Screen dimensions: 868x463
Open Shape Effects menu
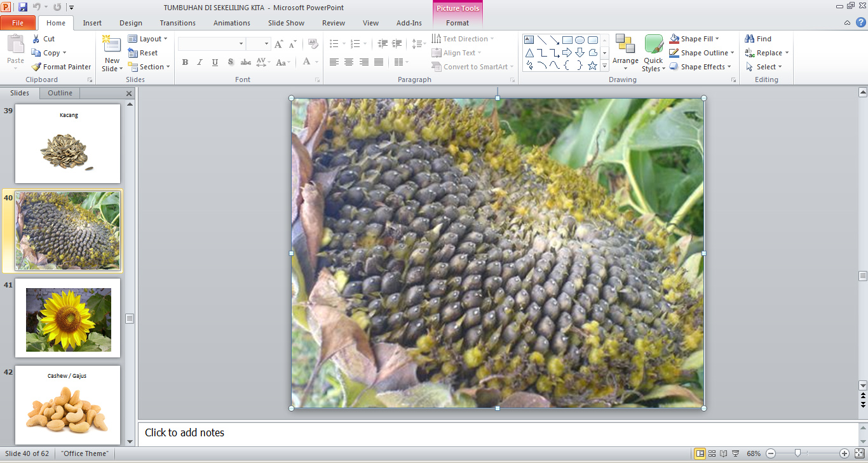click(x=700, y=67)
